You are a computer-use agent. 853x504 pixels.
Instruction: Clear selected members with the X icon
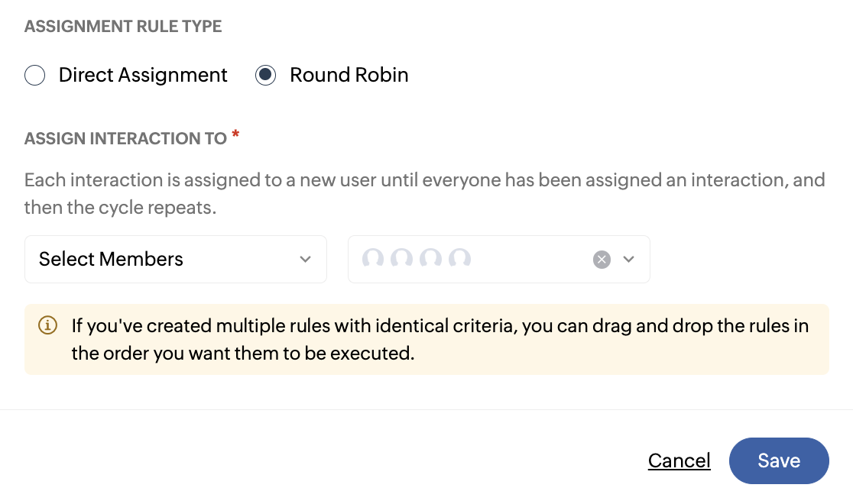(602, 260)
